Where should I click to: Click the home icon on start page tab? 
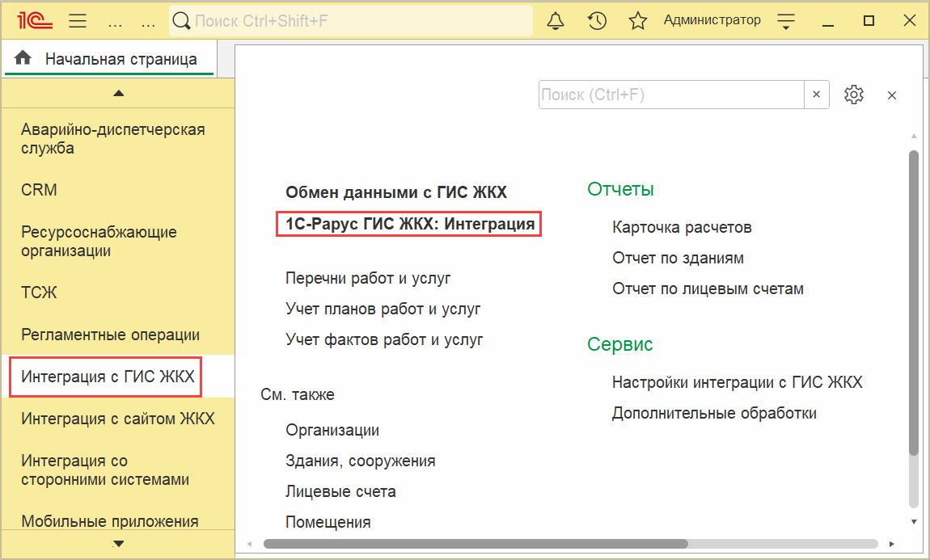click(23, 58)
